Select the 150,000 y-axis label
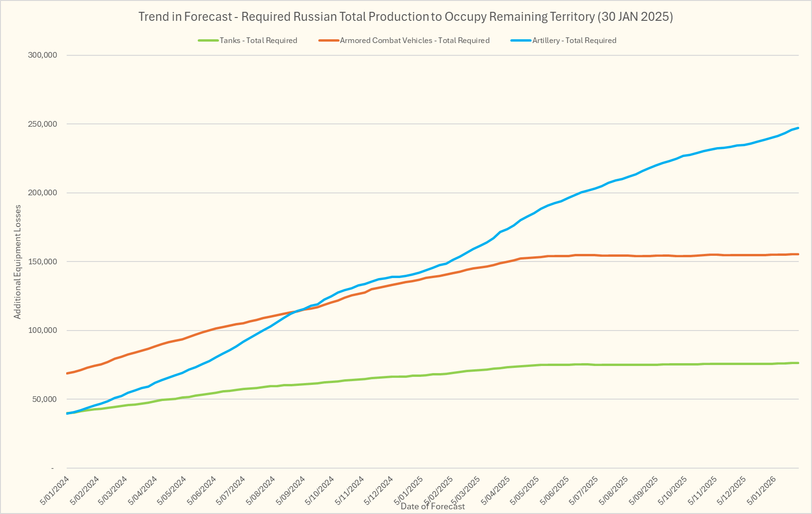 [x=43, y=262]
